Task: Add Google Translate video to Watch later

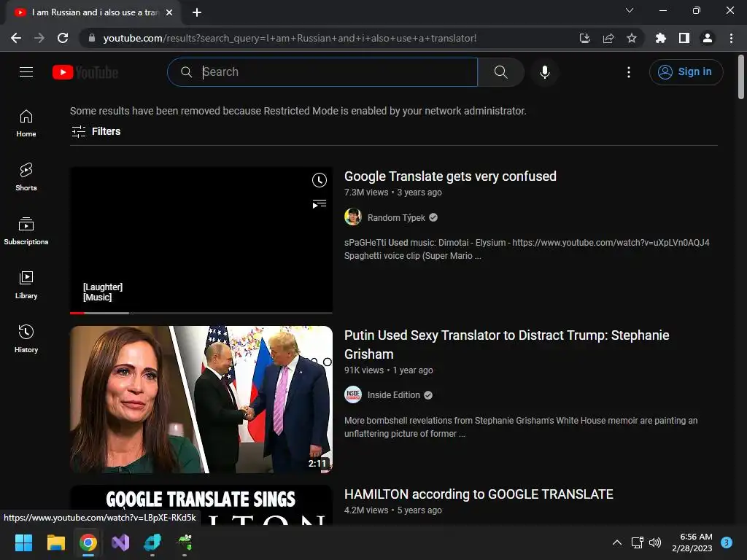Action: (x=320, y=180)
